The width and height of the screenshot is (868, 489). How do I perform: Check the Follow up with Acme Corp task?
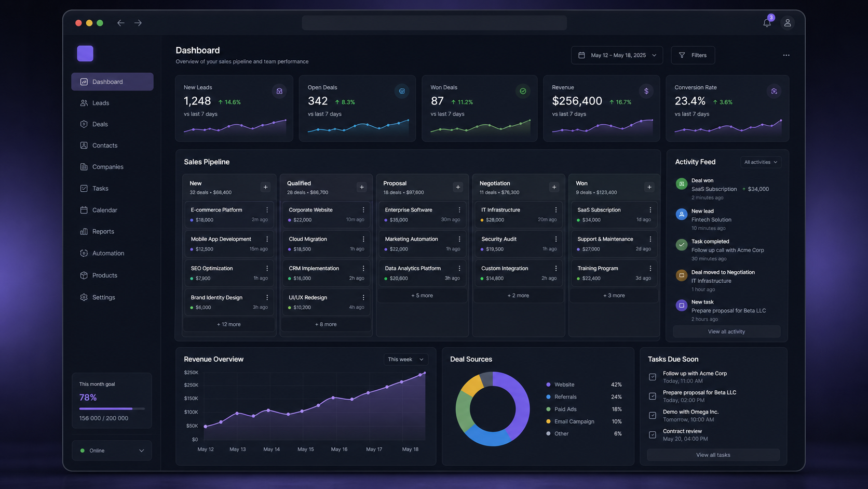(x=653, y=377)
